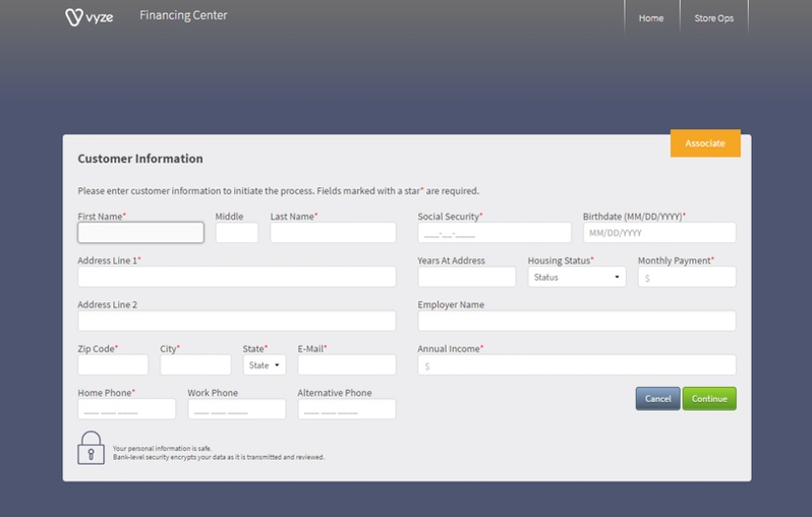Click the Work Phone field

click(x=236, y=409)
